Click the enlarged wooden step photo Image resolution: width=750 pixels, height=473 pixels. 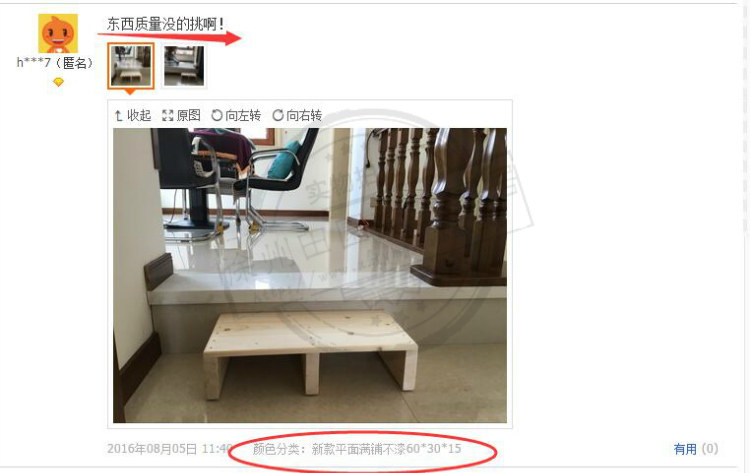[310, 275]
